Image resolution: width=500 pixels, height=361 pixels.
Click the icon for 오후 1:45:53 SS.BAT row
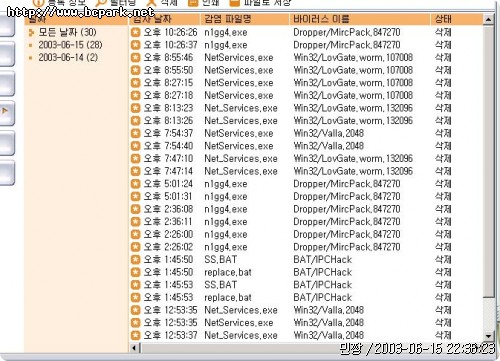pyautogui.click(x=135, y=285)
